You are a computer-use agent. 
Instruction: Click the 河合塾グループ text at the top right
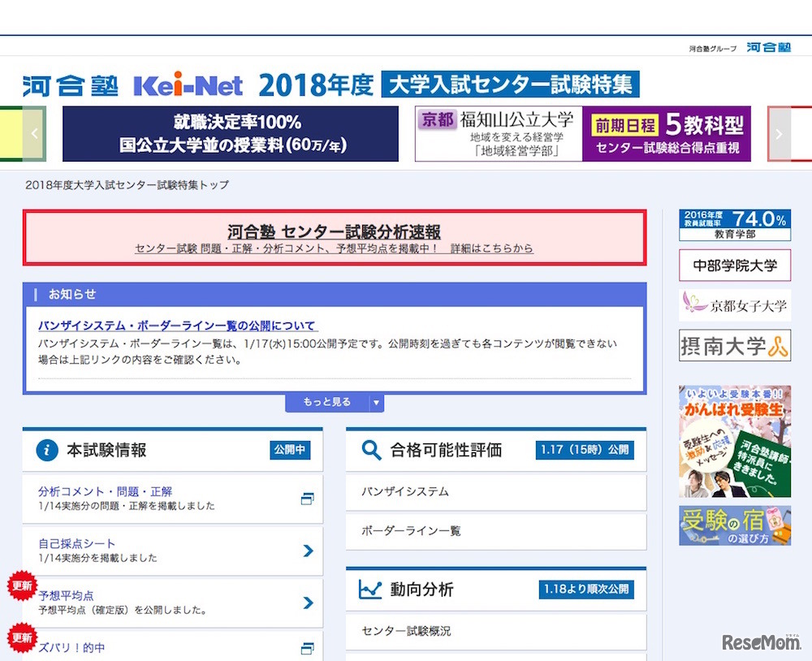(x=713, y=49)
